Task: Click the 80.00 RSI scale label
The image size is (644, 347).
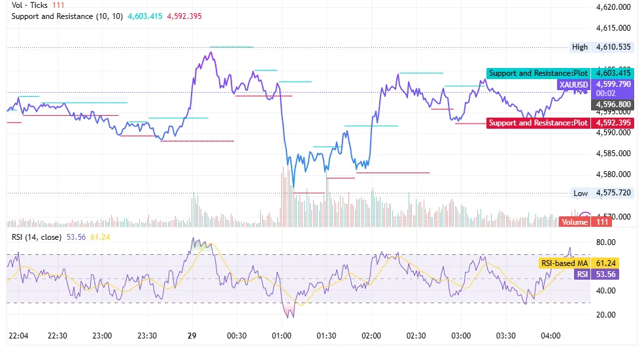Action: [606, 242]
